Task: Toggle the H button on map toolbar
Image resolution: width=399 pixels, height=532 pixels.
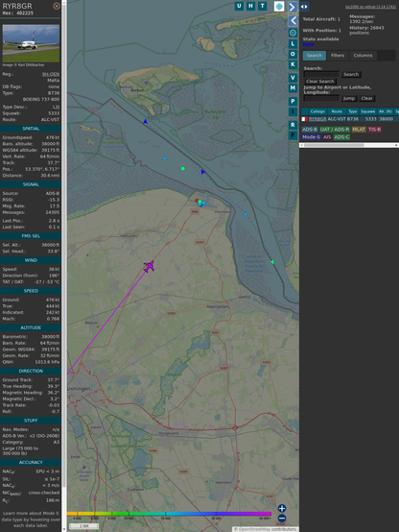Action: [x=250, y=6]
